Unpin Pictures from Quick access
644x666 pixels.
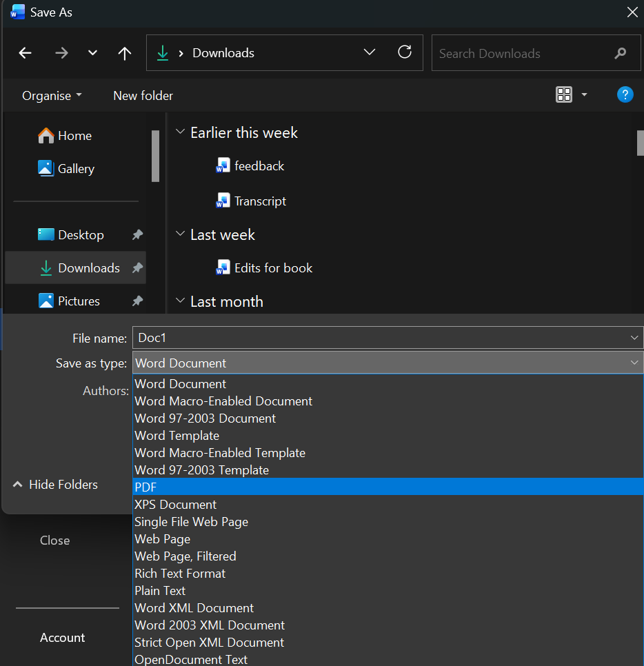tap(137, 301)
